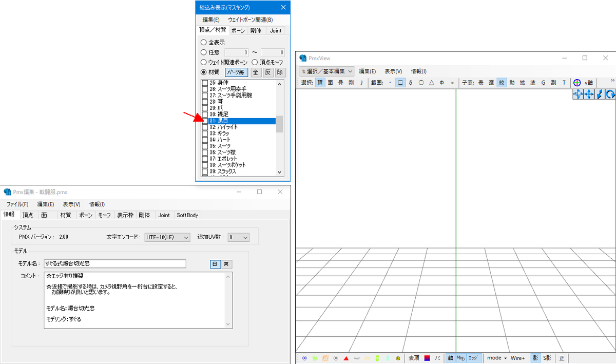Click the rotate view arrow icon
This screenshot has width=616, height=364.
coord(610,94)
